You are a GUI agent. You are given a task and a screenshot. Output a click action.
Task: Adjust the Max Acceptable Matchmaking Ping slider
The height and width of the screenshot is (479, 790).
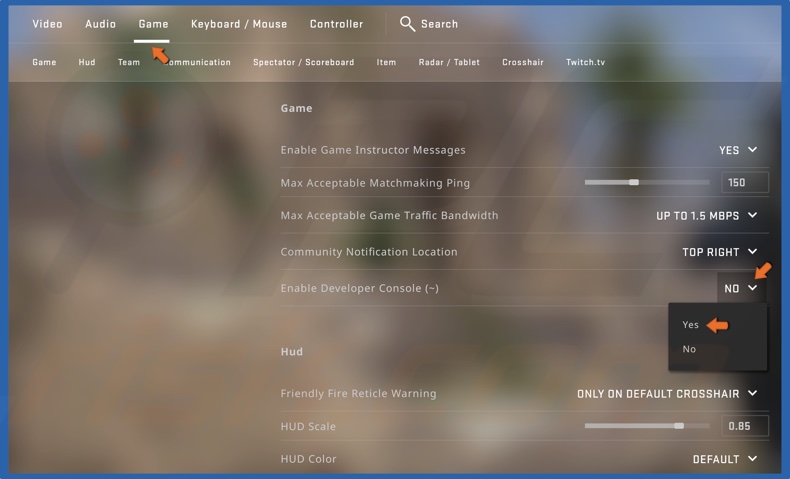pyautogui.click(x=647, y=182)
